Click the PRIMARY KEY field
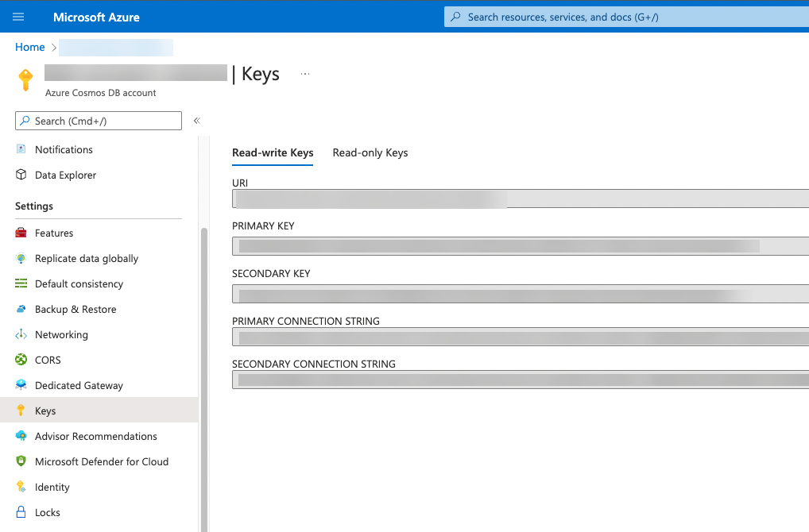 click(x=521, y=246)
